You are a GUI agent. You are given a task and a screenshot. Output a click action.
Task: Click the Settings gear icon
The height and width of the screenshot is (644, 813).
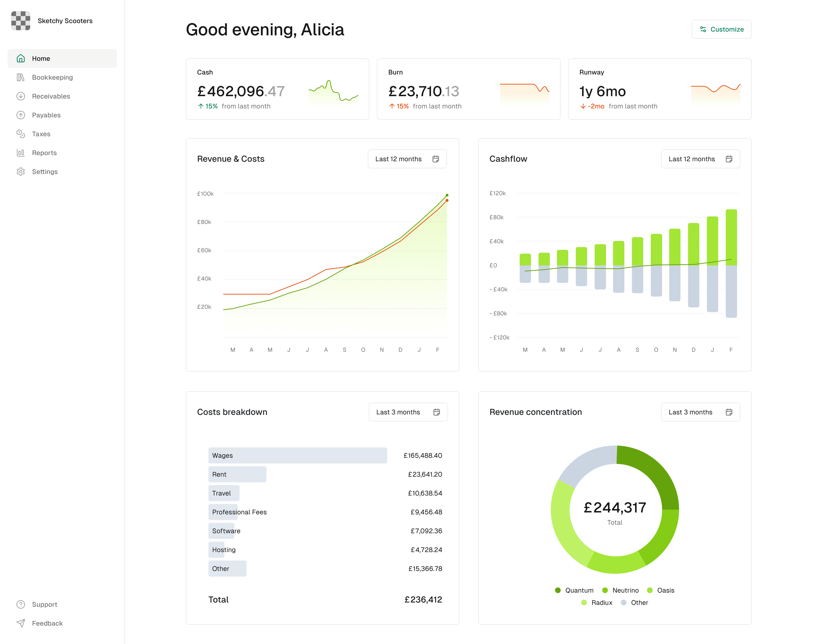click(x=21, y=172)
